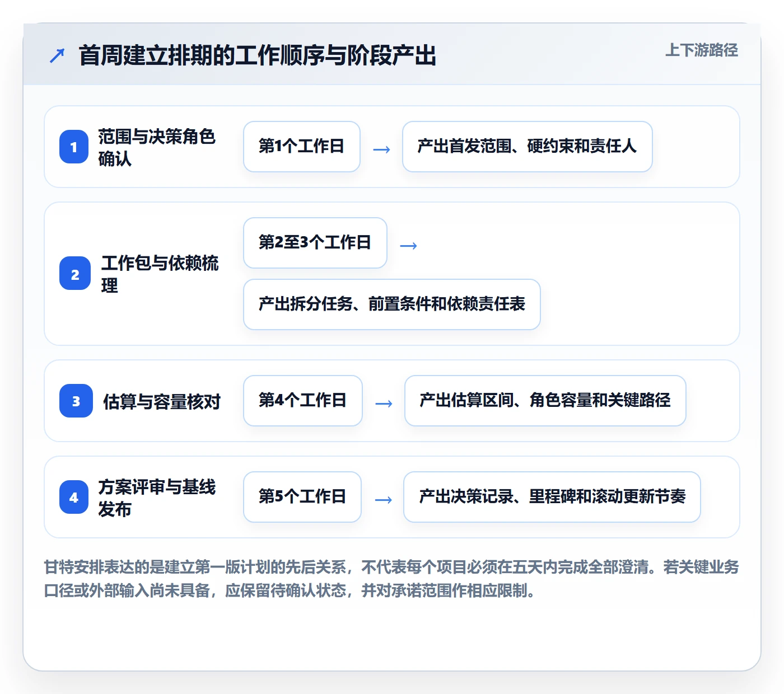784x694 pixels.
Task: Click the footnote paragraph starting with 甘特安排表达的是
Action: (392, 579)
